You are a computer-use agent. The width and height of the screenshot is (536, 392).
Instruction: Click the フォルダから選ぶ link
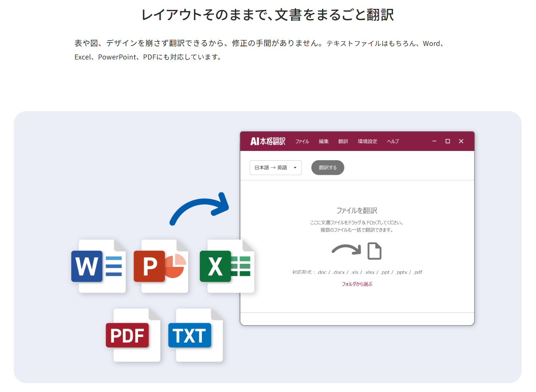tap(357, 284)
